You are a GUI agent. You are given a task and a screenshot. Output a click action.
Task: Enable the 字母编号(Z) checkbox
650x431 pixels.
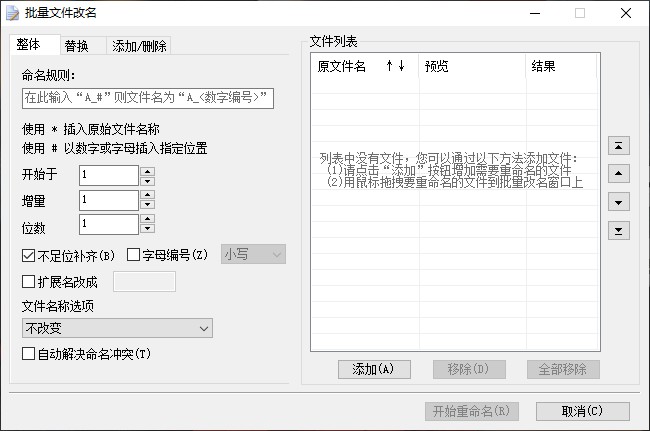click(x=133, y=254)
